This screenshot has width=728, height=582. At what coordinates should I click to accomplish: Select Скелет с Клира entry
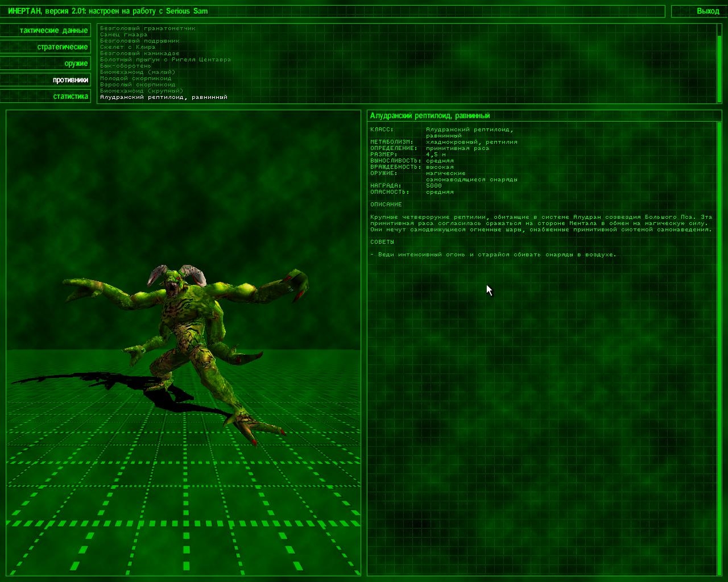pyautogui.click(x=128, y=47)
